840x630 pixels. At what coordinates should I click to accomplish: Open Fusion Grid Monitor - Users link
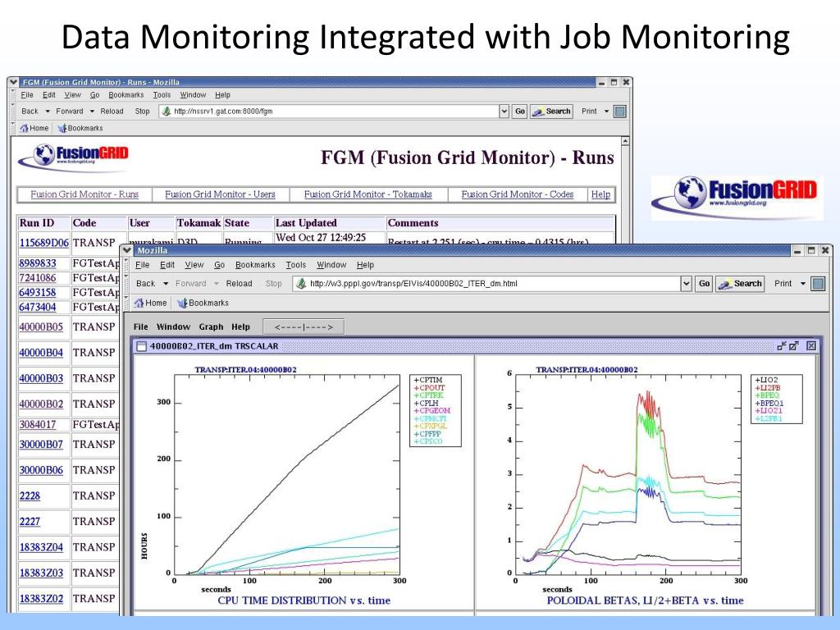click(220, 194)
